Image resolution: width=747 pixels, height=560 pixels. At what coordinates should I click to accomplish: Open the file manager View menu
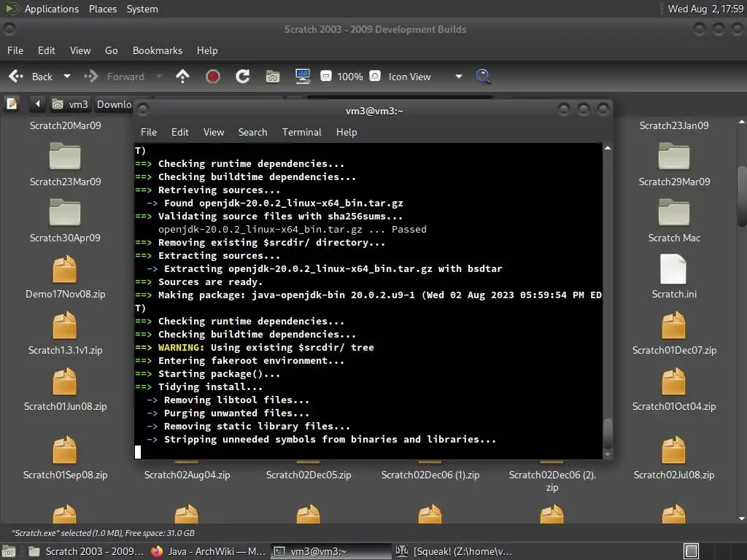pyautogui.click(x=80, y=50)
